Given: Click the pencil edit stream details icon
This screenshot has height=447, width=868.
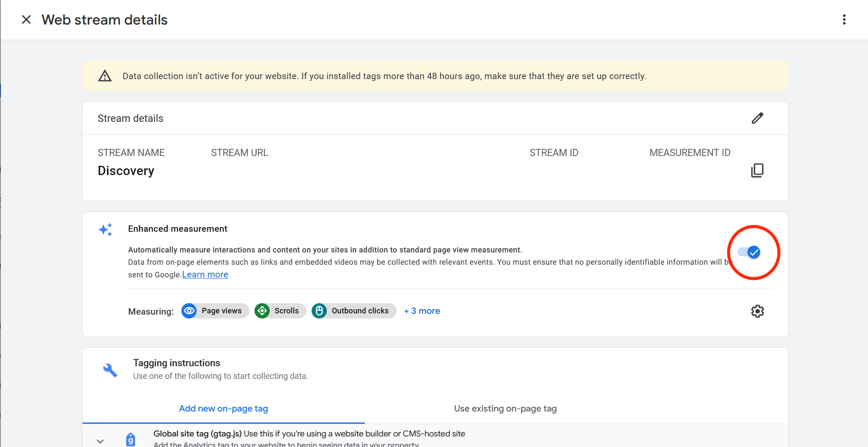Looking at the screenshot, I should [x=757, y=118].
